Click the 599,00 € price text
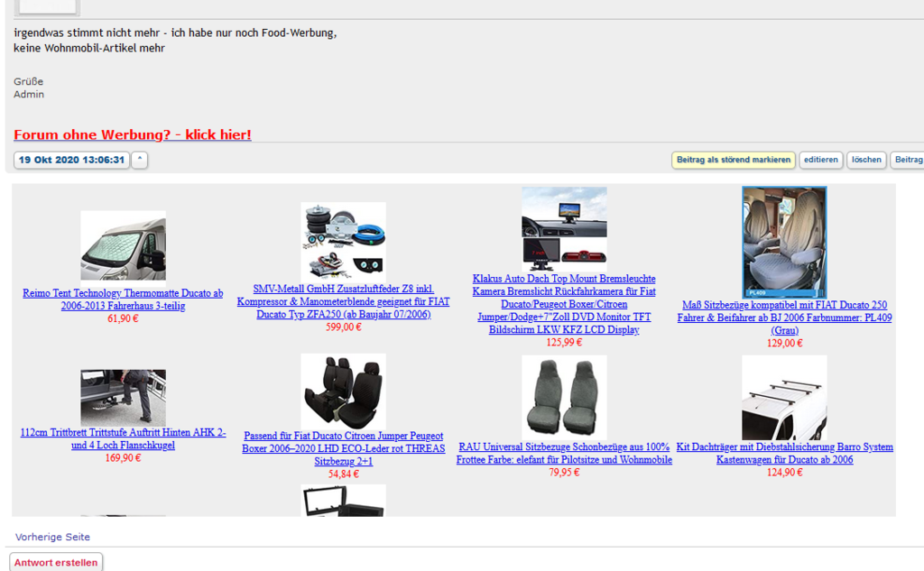 point(344,327)
